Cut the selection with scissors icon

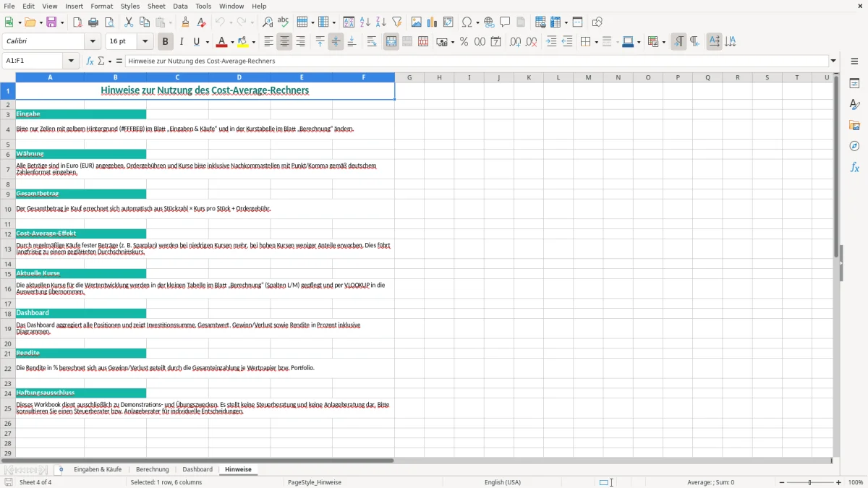coord(129,22)
